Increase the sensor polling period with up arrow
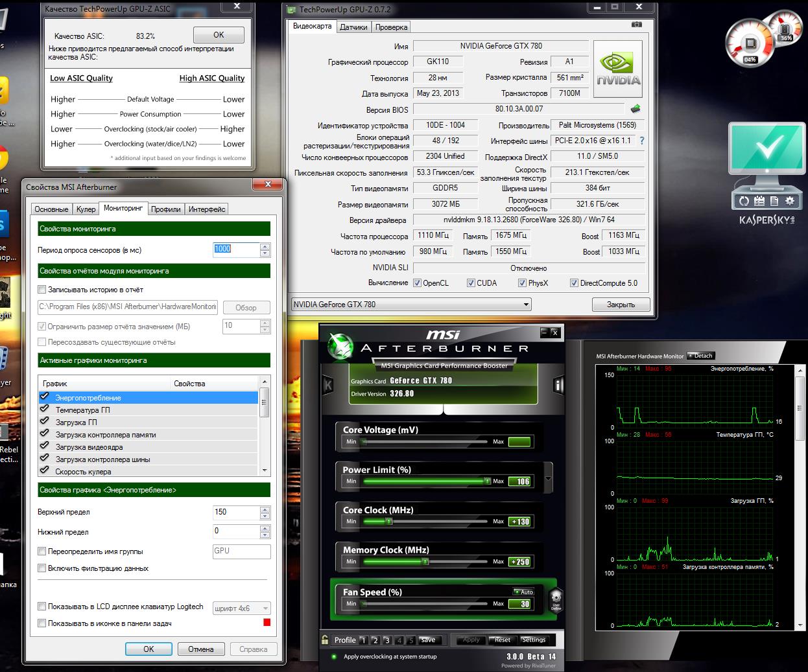This screenshot has width=808, height=672. (265, 246)
